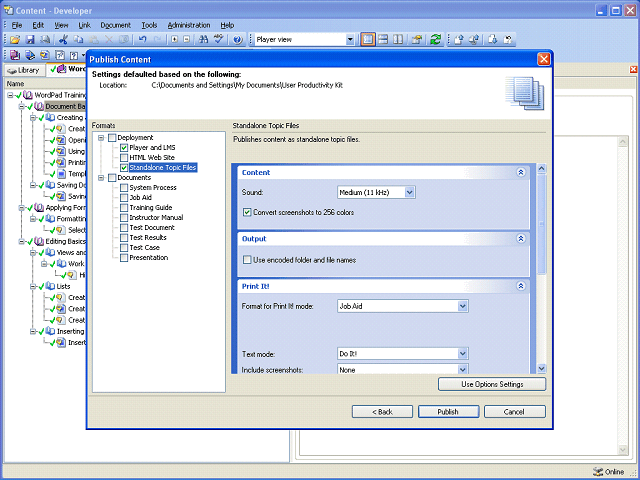Click the Publish books icon in second toolbar
The image size is (640, 480).
point(15,55)
